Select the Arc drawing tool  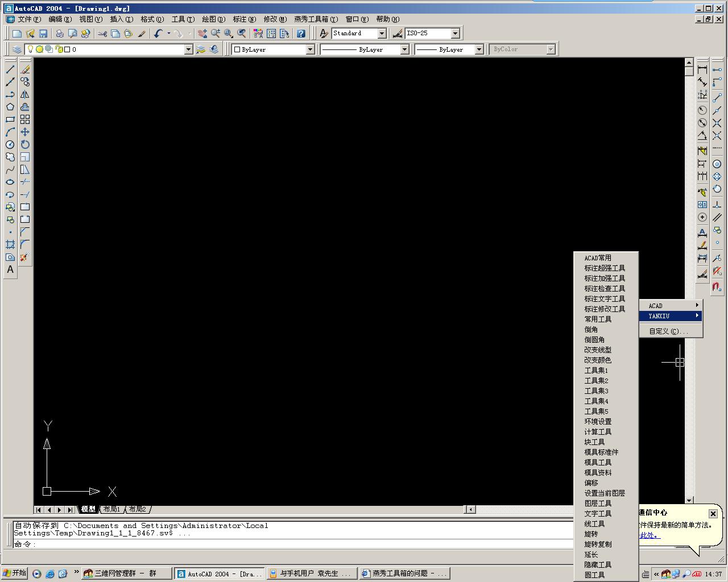[x=10, y=132]
